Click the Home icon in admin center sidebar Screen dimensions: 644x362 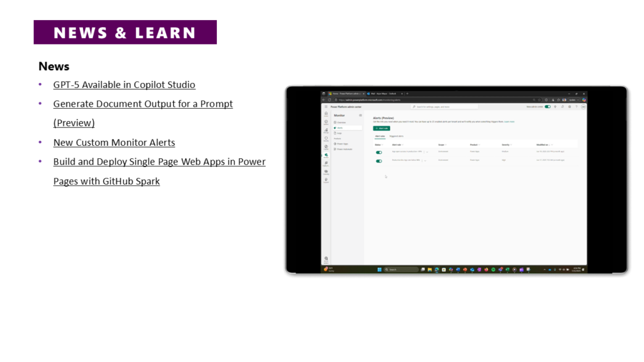(326, 114)
